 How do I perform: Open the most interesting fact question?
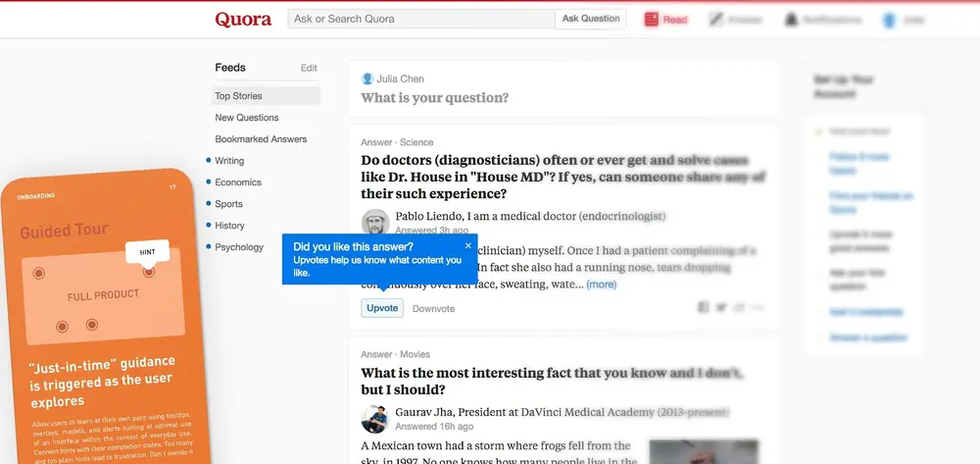tap(552, 382)
